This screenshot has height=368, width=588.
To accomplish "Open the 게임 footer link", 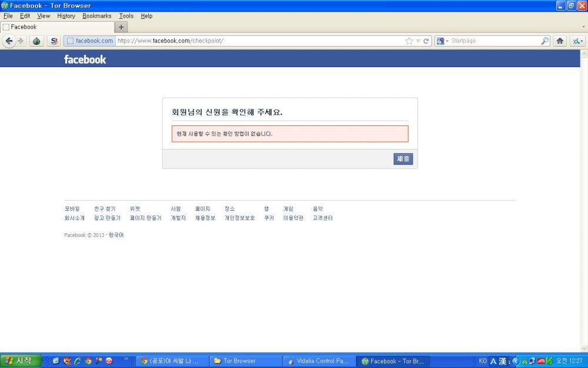I will [288, 209].
